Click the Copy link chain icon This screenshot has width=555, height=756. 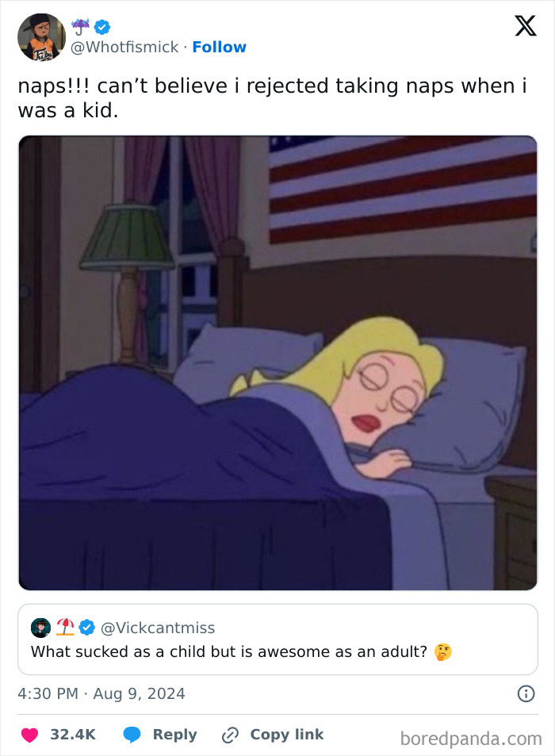coord(229,735)
